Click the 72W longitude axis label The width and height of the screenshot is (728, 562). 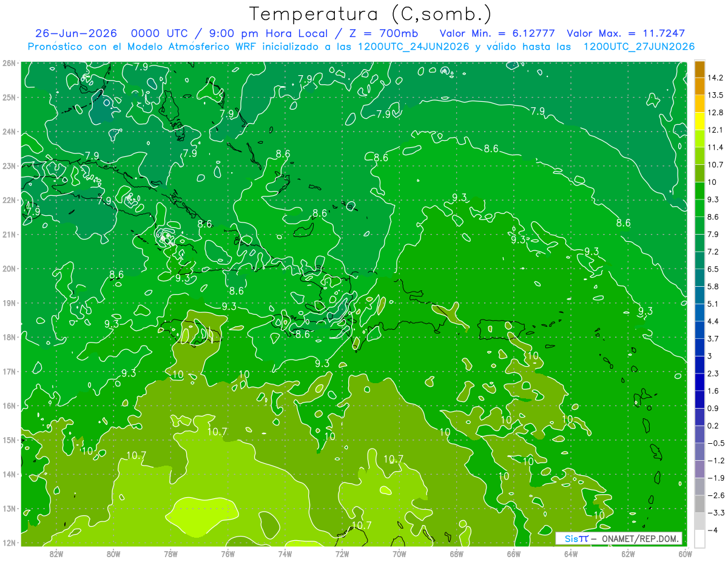[342, 554]
